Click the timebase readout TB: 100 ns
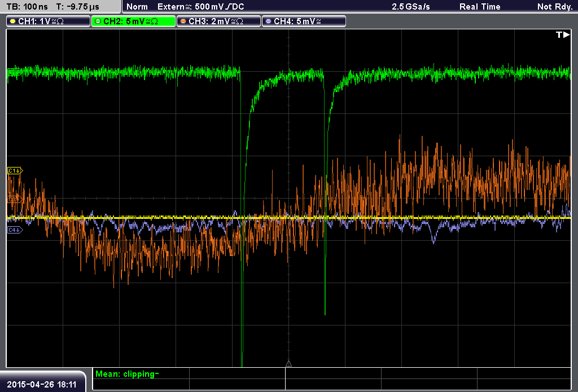Image resolution: width=578 pixels, height=392 pixels. click(27, 7)
